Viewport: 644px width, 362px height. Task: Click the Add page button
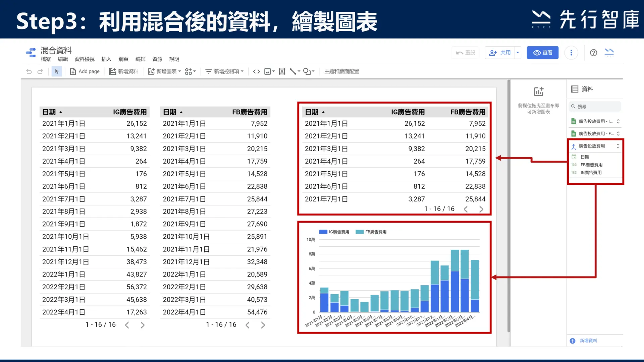click(85, 71)
